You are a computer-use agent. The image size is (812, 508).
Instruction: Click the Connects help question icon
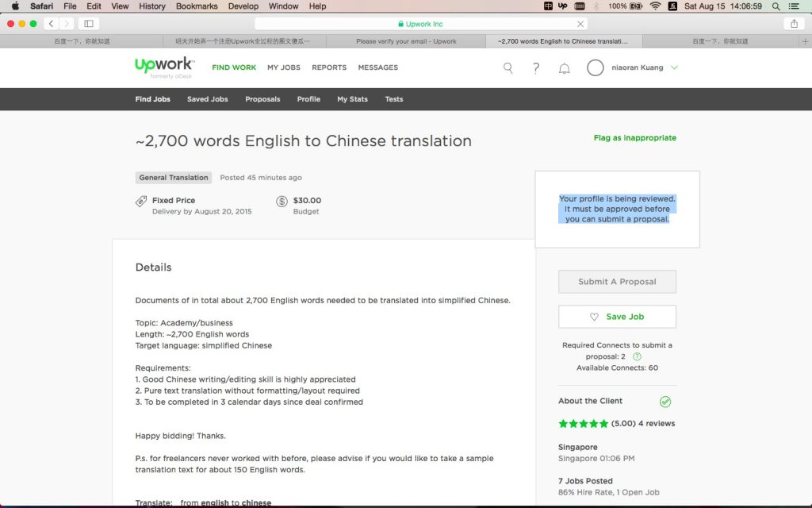[637, 356]
